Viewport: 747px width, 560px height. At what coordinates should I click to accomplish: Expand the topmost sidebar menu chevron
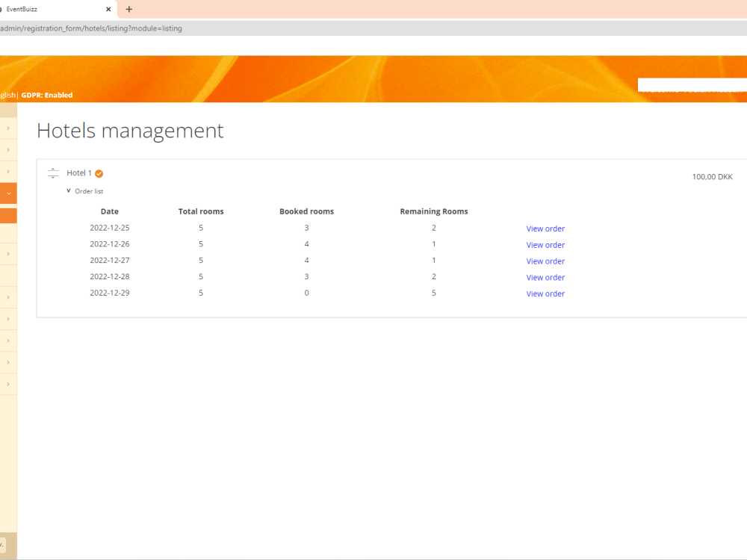[7, 127]
